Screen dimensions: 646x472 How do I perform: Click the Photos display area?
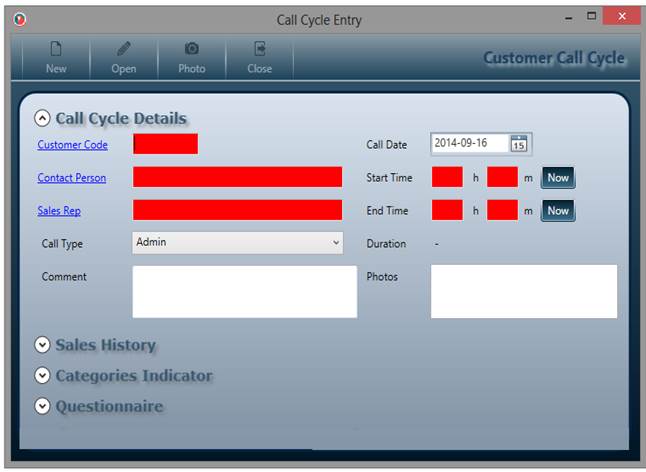[x=523, y=291]
